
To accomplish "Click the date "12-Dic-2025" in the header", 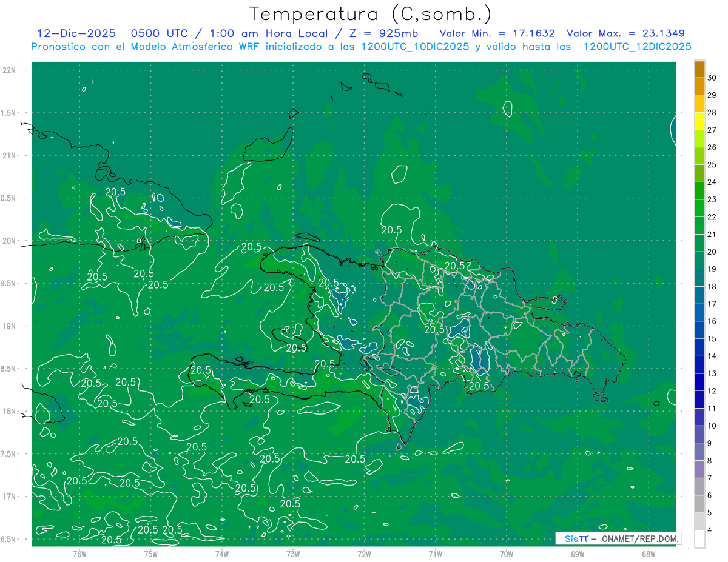I will tap(77, 33).
